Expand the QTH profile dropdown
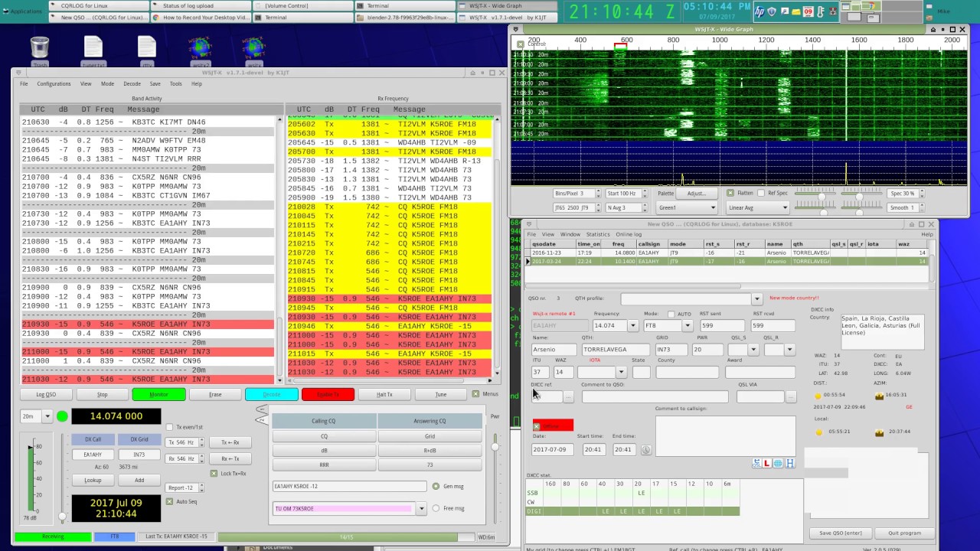The width and height of the screenshot is (980, 551). (757, 299)
